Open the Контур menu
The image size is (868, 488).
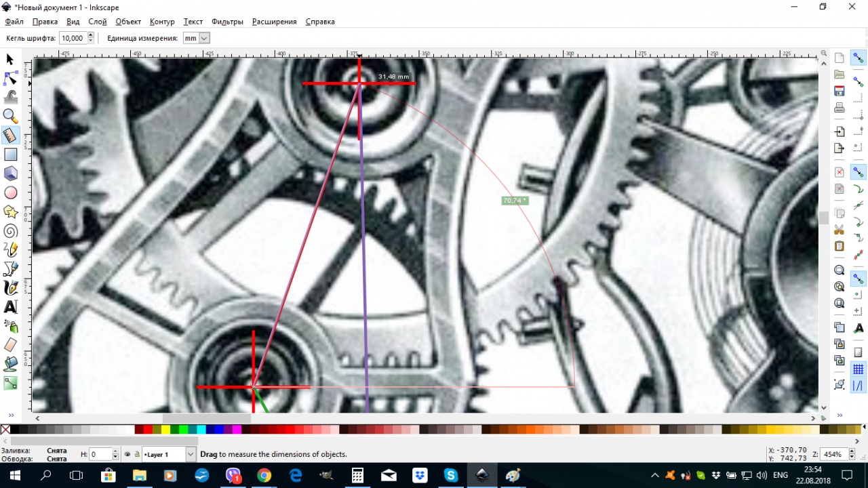(162, 22)
